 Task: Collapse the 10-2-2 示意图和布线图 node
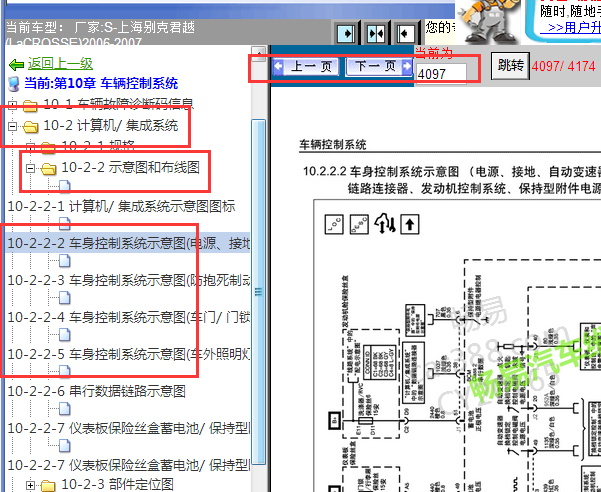coord(30,168)
